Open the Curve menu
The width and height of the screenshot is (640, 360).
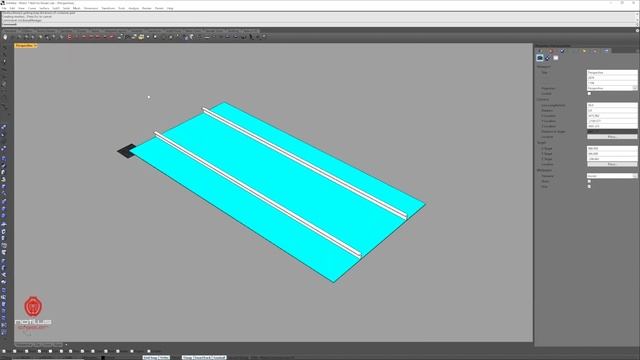tap(32, 8)
